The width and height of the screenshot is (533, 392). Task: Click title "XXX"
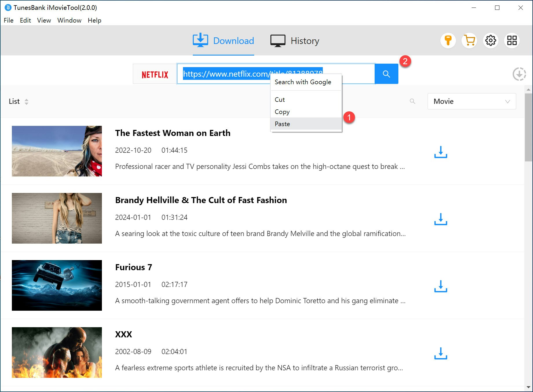124,334
